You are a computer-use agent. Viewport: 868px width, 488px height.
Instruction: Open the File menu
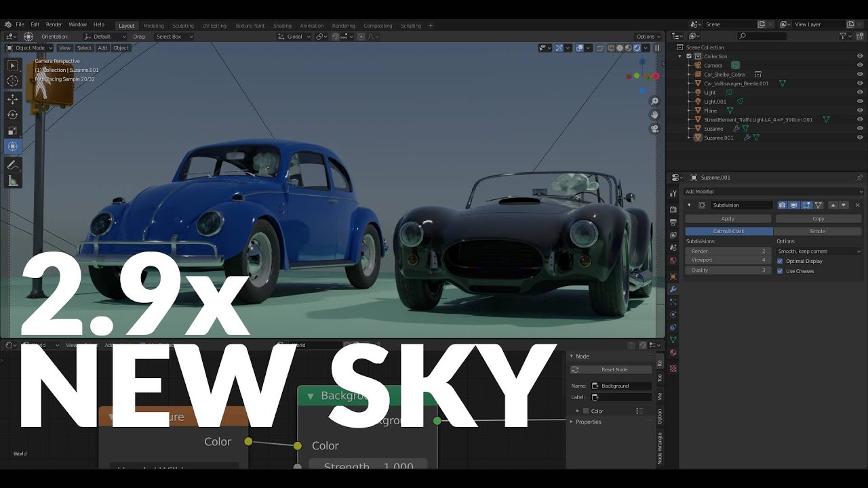(x=20, y=24)
